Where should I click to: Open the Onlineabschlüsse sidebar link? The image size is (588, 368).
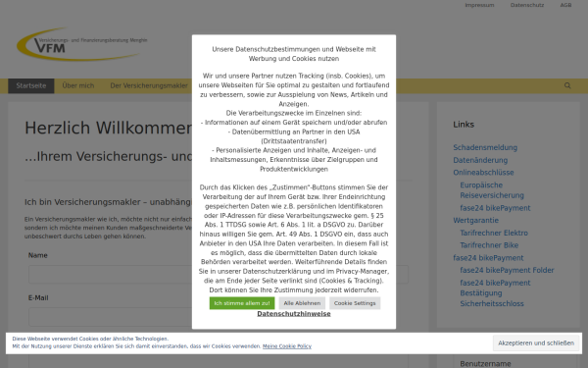coord(483,173)
